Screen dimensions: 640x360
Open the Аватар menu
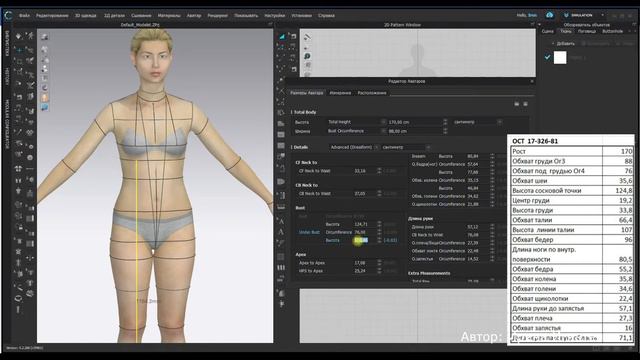coord(194,16)
